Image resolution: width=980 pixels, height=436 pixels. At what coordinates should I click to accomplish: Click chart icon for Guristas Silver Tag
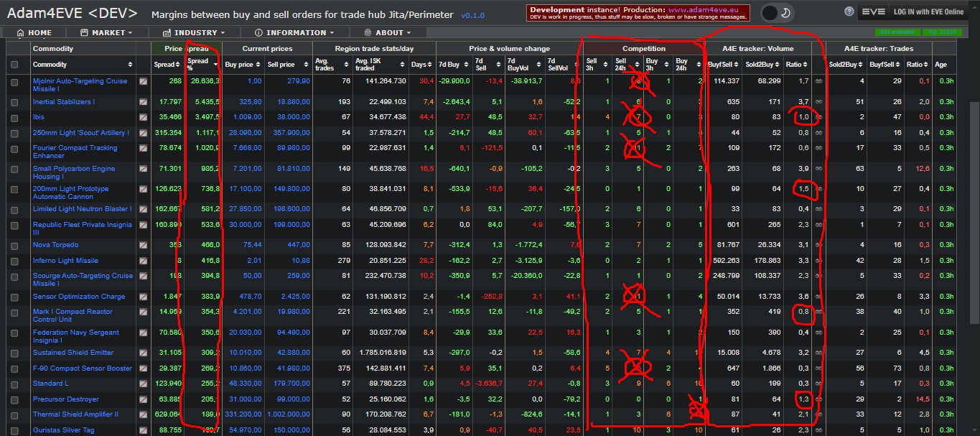pyautogui.click(x=143, y=430)
